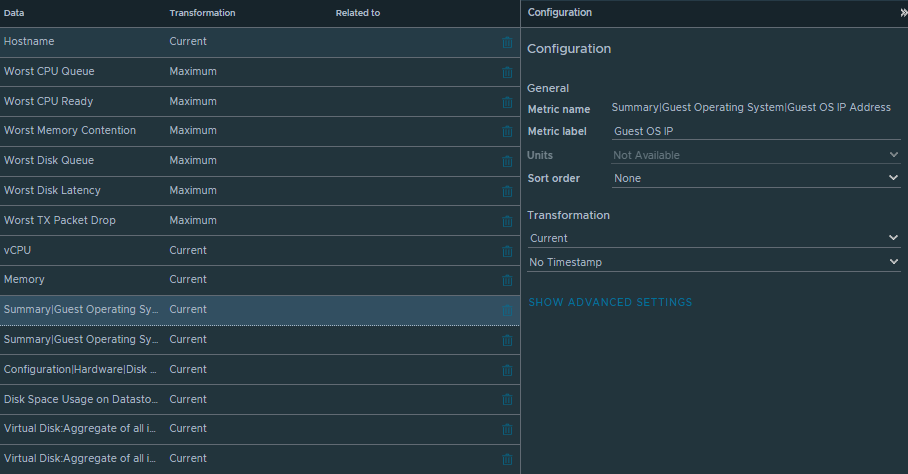The image size is (908, 474).
Task: Remove the Memory row with trash icon
Action: (507, 281)
